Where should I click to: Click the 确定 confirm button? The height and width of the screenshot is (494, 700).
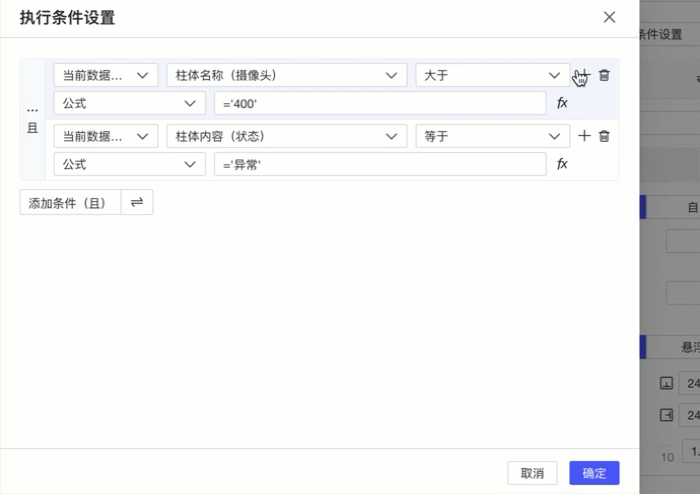pos(594,473)
